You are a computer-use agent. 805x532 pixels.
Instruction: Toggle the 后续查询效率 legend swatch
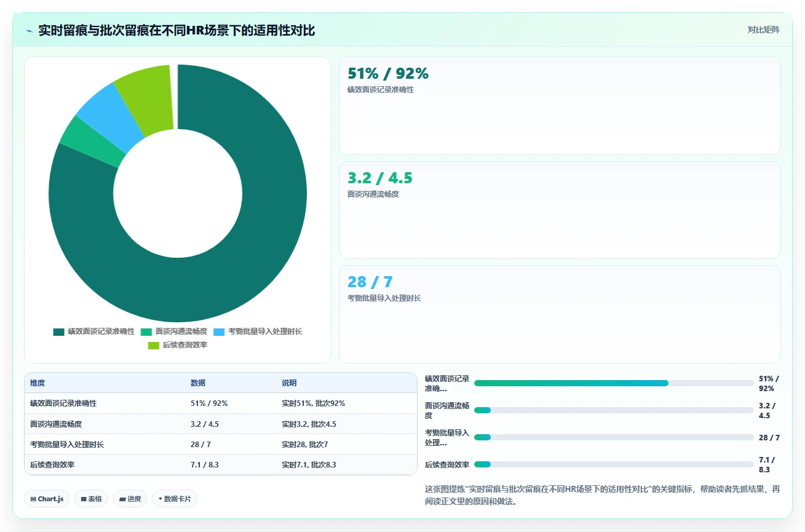[154, 345]
